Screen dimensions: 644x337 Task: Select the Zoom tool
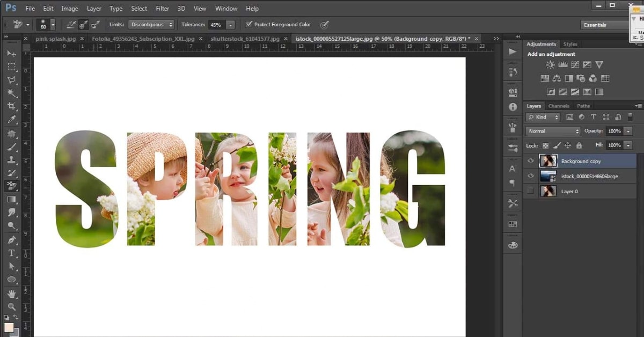click(11, 306)
